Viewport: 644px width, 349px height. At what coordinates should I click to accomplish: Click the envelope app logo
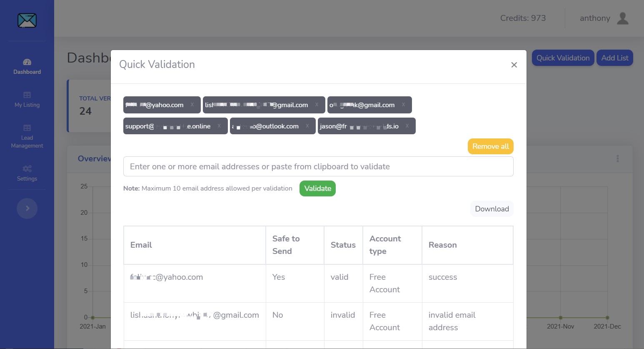point(27,20)
